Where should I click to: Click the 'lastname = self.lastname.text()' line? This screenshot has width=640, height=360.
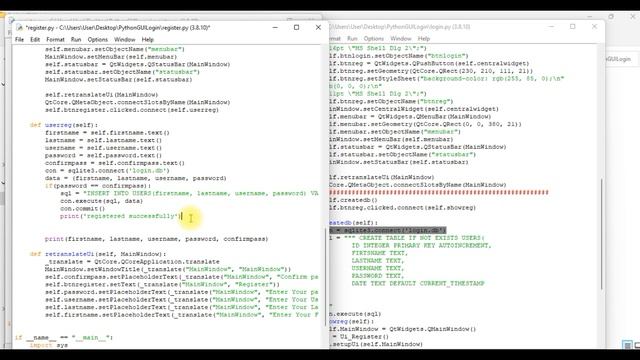pos(103,140)
